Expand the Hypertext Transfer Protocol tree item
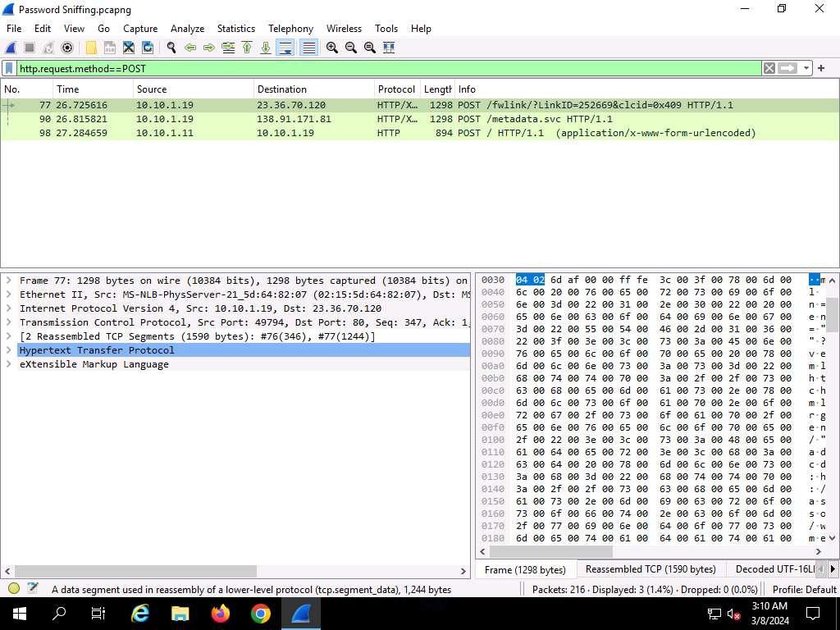The width and height of the screenshot is (840, 630). click(x=9, y=350)
